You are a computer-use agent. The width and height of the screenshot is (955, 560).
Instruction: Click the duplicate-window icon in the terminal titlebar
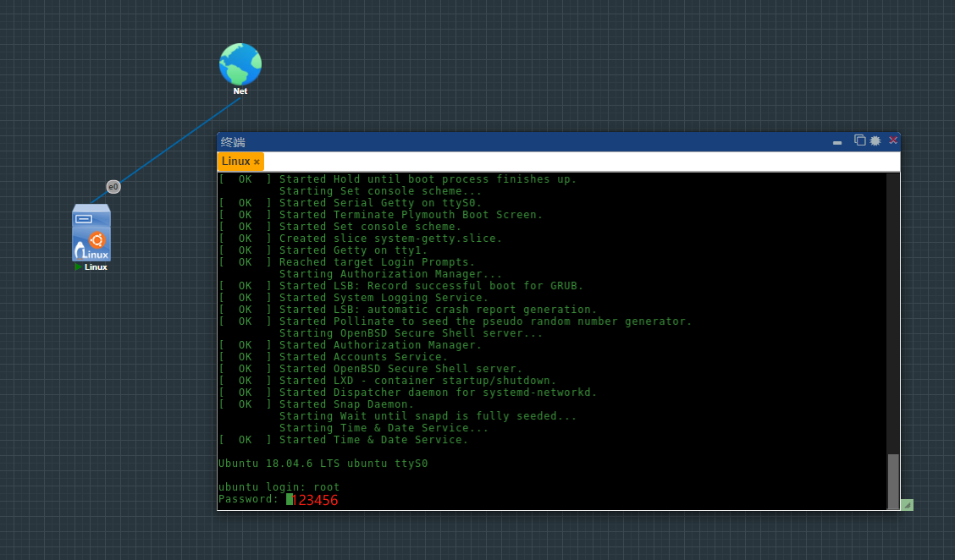pos(858,140)
